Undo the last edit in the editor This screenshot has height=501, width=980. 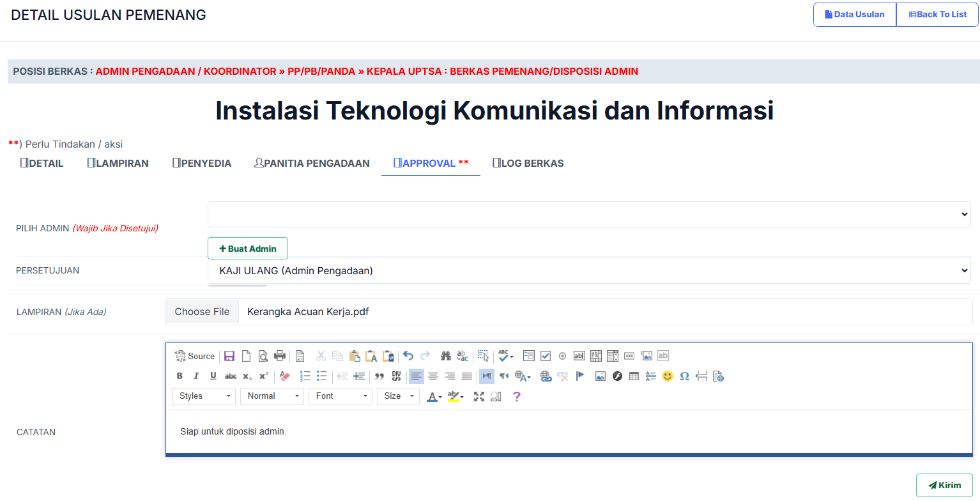(x=408, y=356)
